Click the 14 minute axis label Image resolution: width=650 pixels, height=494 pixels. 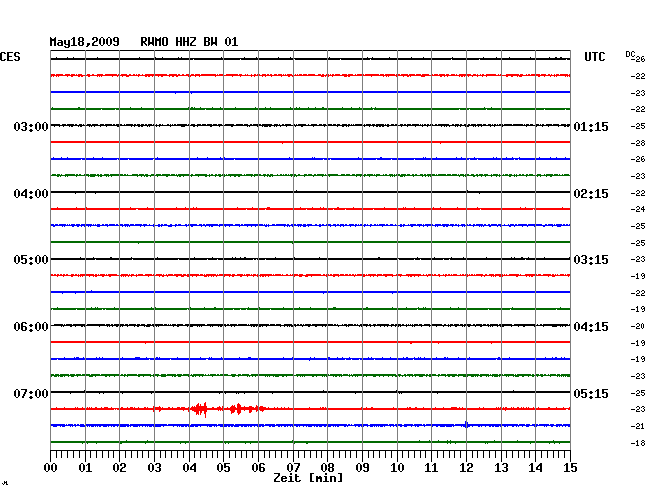coord(535,467)
